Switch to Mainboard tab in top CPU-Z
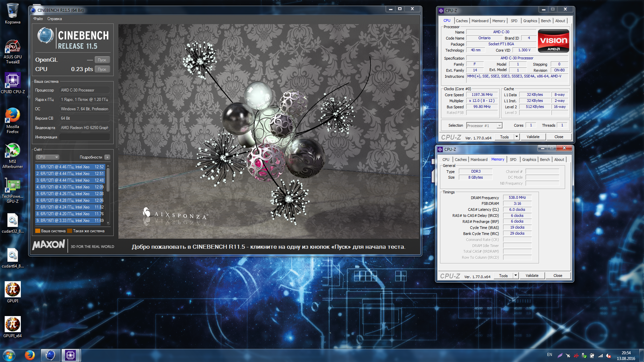The width and height of the screenshot is (644, 362). pyautogui.click(x=480, y=21)
